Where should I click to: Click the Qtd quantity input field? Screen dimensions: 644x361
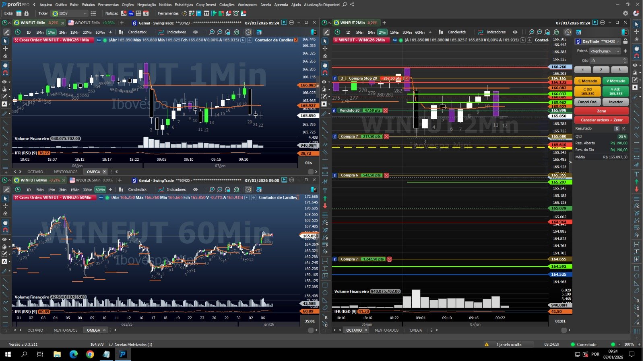pos(606,61)
